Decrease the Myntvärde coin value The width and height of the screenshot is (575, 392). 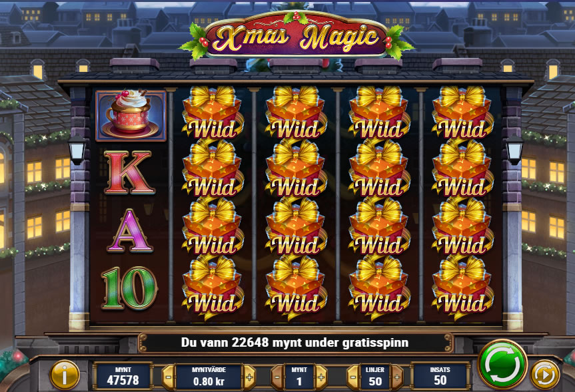click(x=169, y=377)
